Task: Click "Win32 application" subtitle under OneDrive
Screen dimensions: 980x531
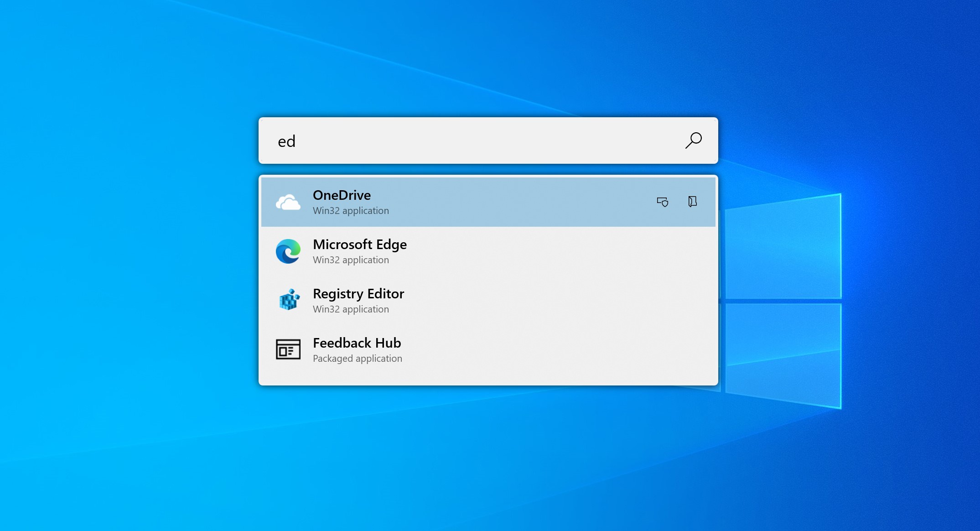Action: tap(351, 211)
